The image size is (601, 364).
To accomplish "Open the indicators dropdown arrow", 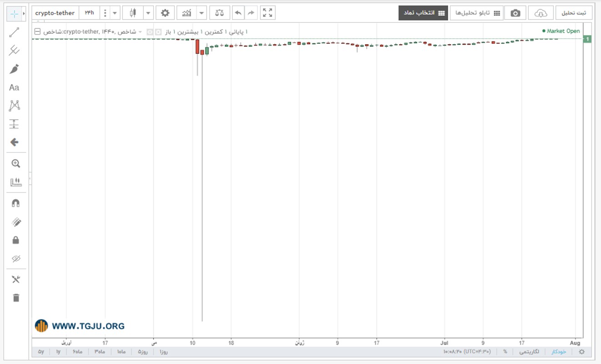I will click(x=202, y=13).
